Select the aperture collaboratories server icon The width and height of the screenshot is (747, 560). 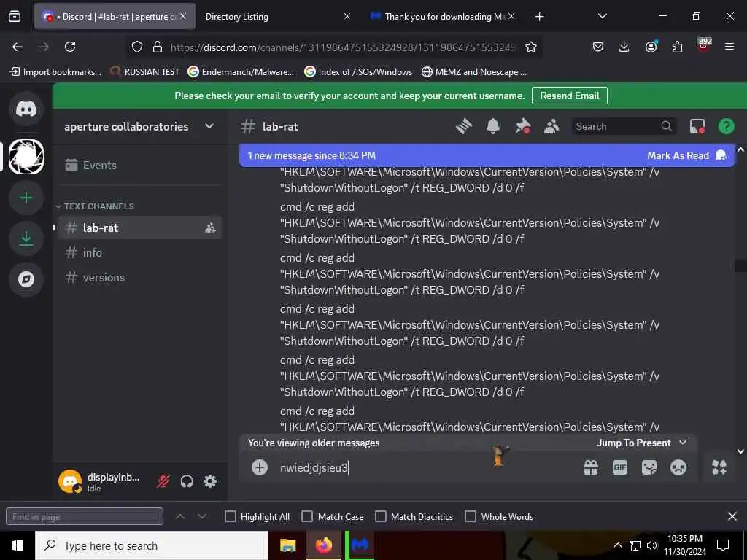pyautogui.click(x=26, y=157)
